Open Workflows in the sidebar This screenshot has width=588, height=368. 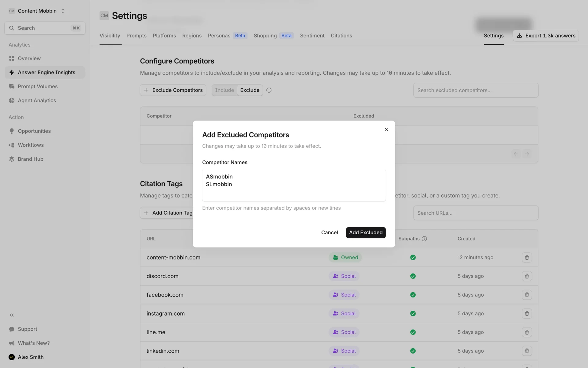tap(31, 145)
